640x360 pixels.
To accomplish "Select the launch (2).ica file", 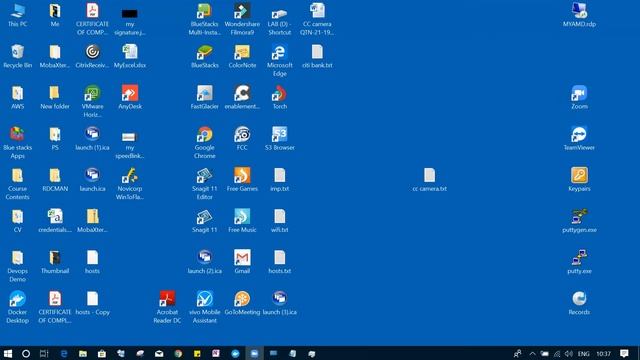I will 204,262.
